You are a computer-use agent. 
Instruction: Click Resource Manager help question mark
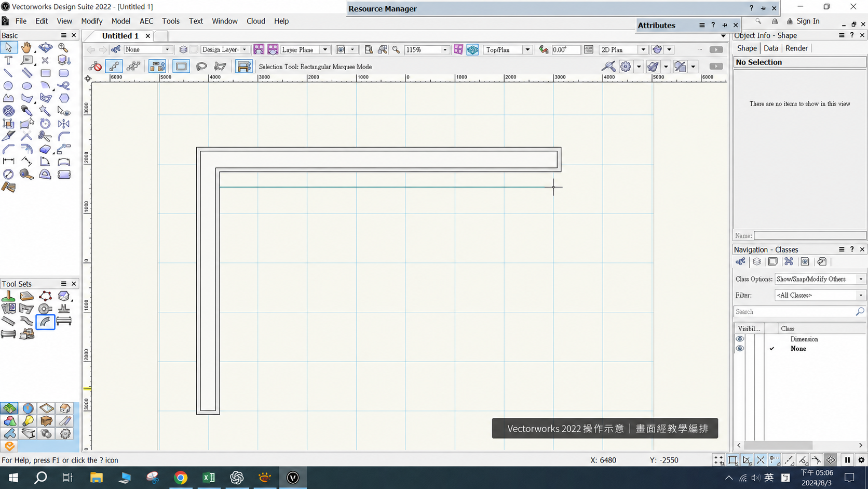[751, 8]
